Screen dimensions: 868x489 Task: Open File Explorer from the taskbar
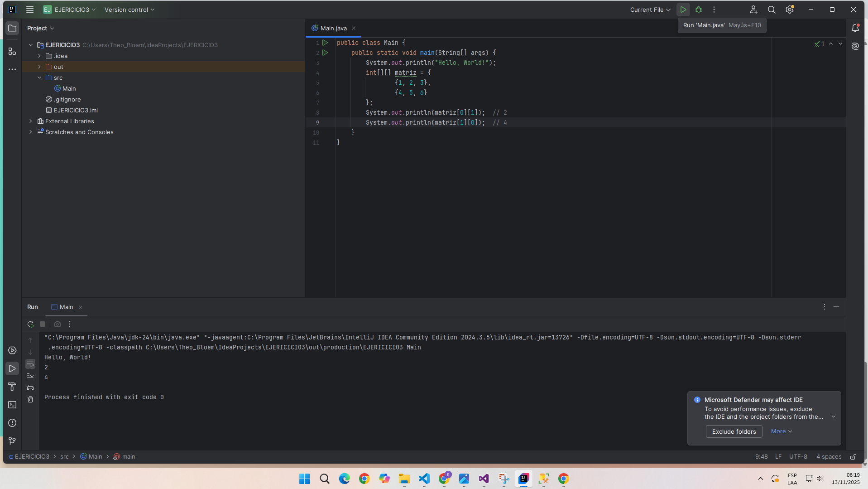click(404, 479)
